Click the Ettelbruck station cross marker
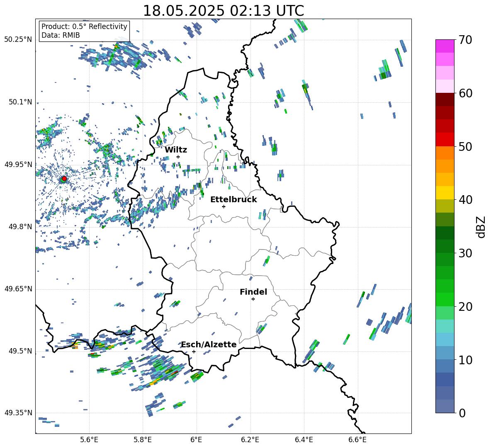 pos(224,206)
